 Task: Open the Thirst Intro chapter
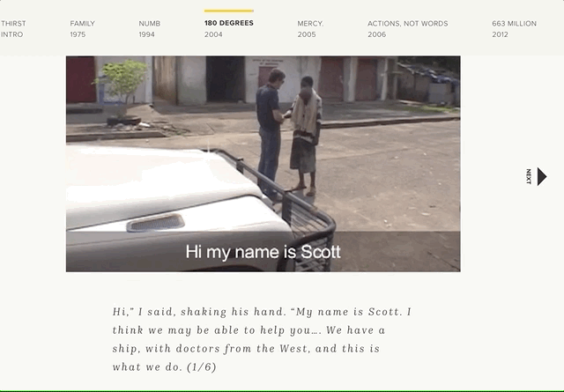tap(13, 29)
